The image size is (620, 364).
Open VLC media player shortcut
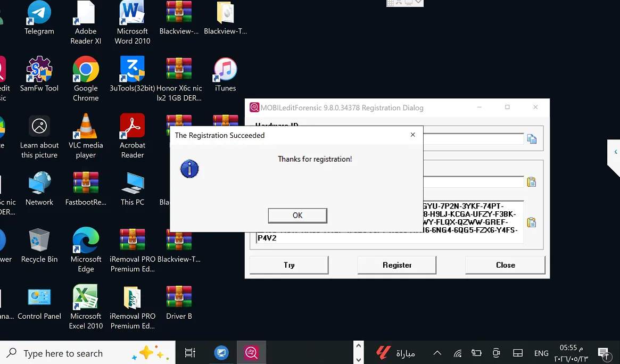86,137
